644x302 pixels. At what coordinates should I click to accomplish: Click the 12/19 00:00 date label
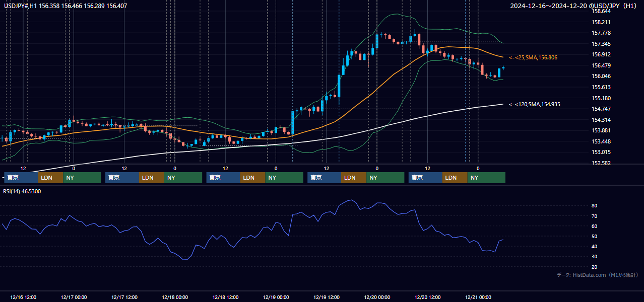pos(276,297)
